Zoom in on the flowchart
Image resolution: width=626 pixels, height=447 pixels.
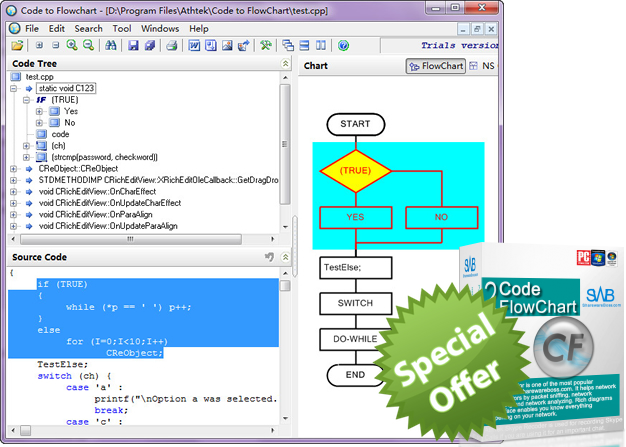72,45
